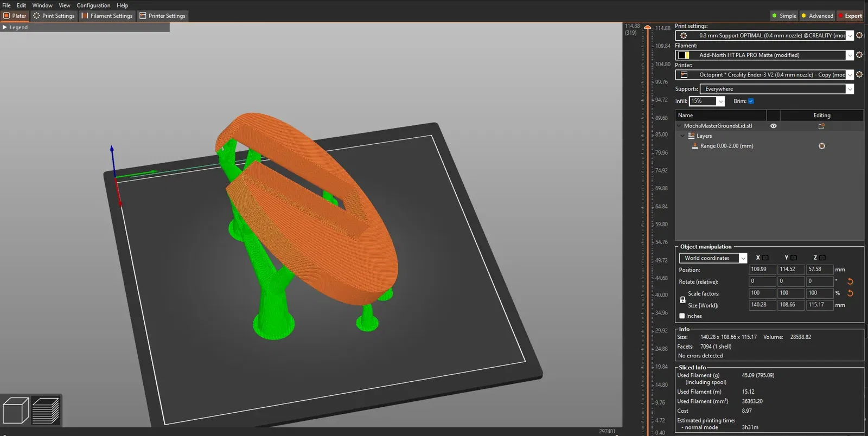The height and width of the screenshot is (436, 868).
Task: Select the Layers row in object list
Action: click(769, 136)
